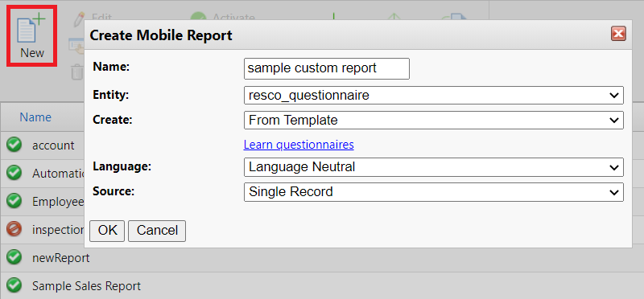Viewport: 644px width, 299px height.
Task: Select the Employee report row
Action: (42, 202)
